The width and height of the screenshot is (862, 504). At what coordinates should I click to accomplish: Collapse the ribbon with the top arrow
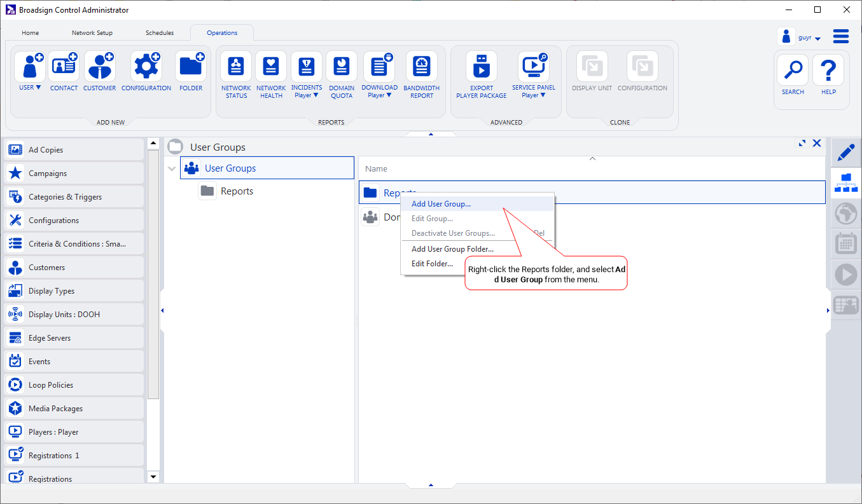[x=431, y=134]
